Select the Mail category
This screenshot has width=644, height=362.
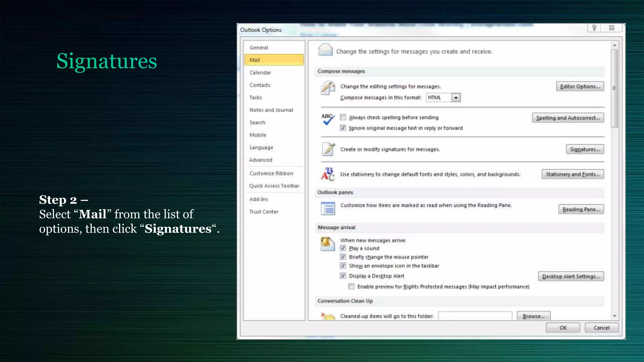(274, 60)
